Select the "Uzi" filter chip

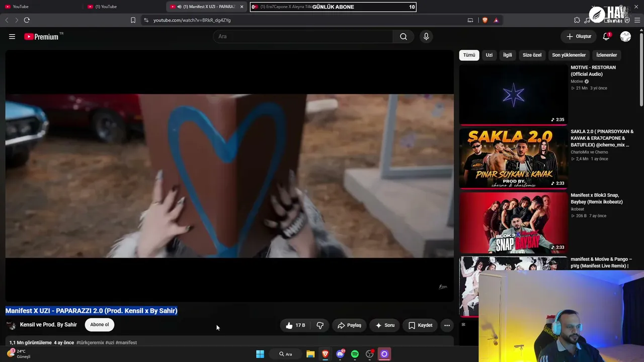coord(489,55)
